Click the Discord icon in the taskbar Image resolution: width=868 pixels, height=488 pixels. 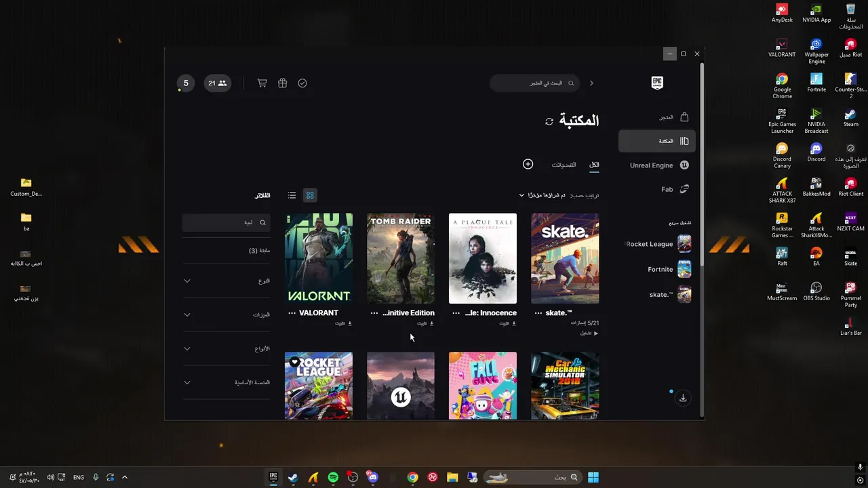(372, 477)
